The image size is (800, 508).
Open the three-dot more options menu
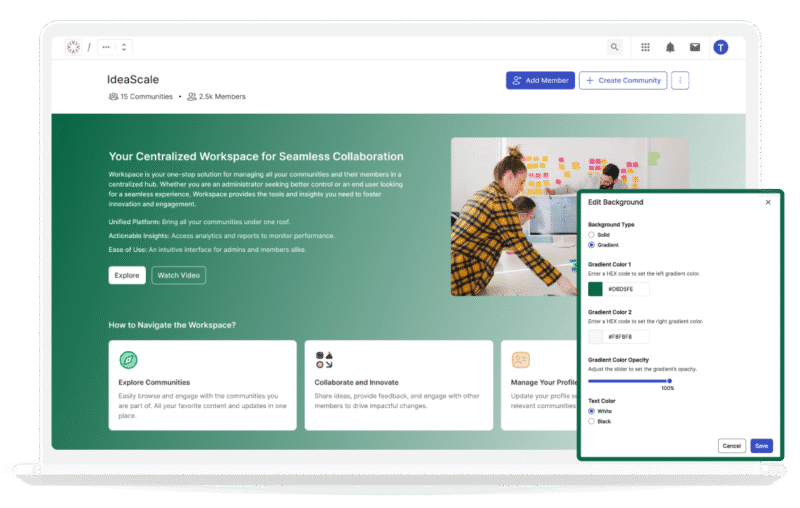coord(680,80)
